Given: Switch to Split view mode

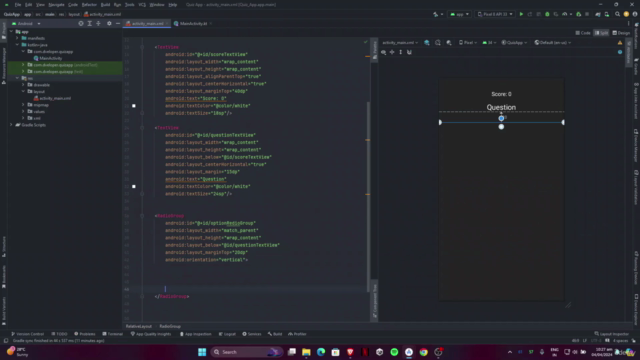Looking at the screenshot, I should 601,33.
